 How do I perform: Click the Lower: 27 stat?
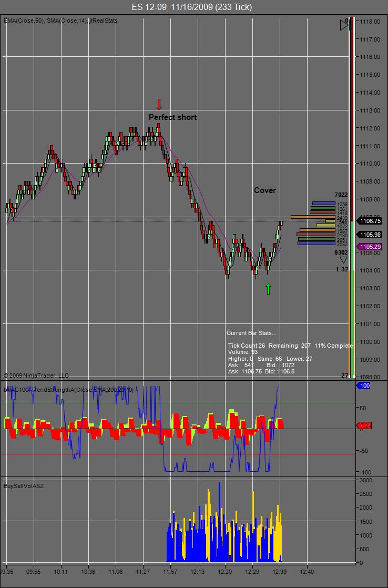300,359
